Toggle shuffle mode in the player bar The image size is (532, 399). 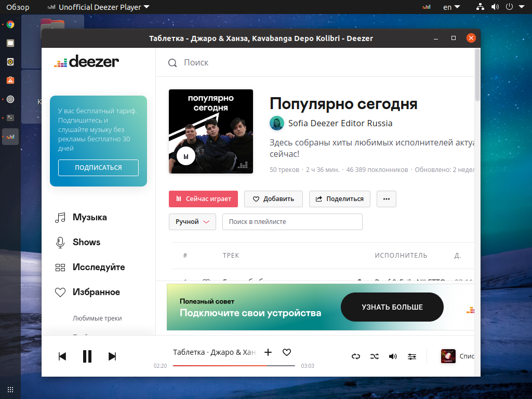(375, 356)
